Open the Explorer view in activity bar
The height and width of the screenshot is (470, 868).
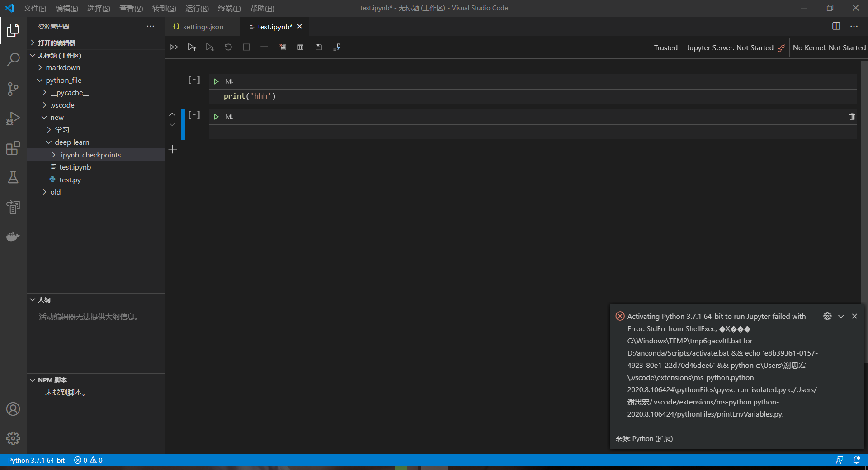(13, 30)
